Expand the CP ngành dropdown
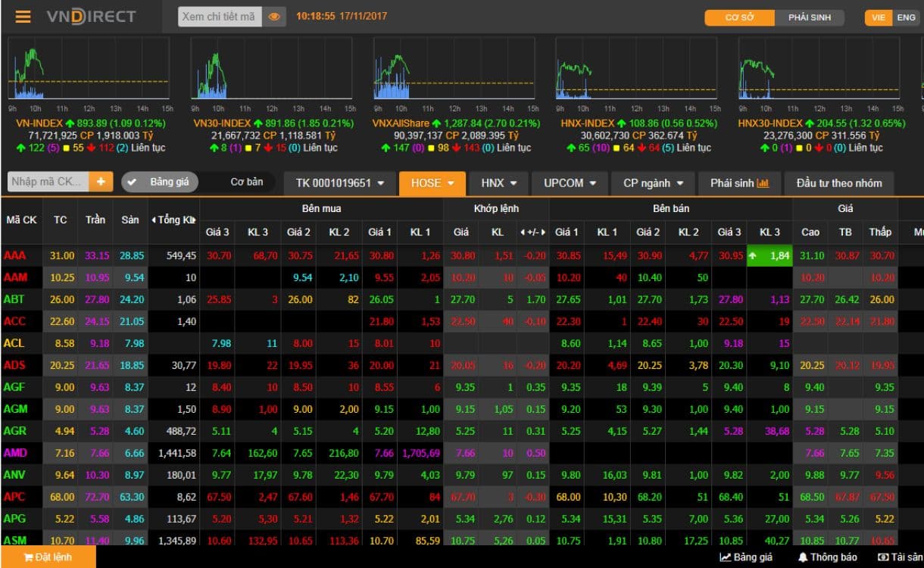 (x=652, y=183)
